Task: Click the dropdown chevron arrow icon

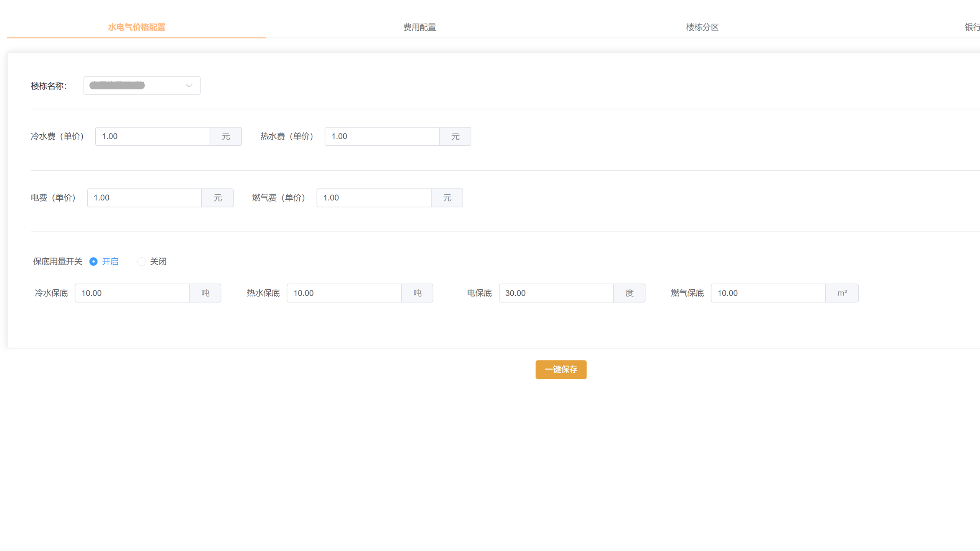Action: [x=189, y=86]
